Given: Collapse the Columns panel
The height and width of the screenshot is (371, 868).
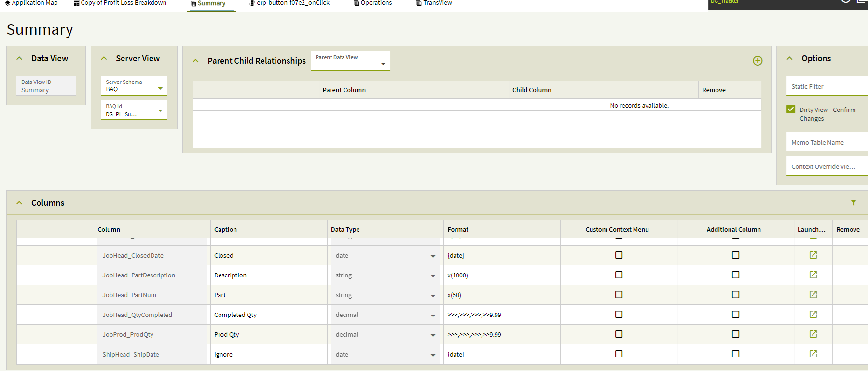Looking at the screenshot, I should tap(19, 203).
